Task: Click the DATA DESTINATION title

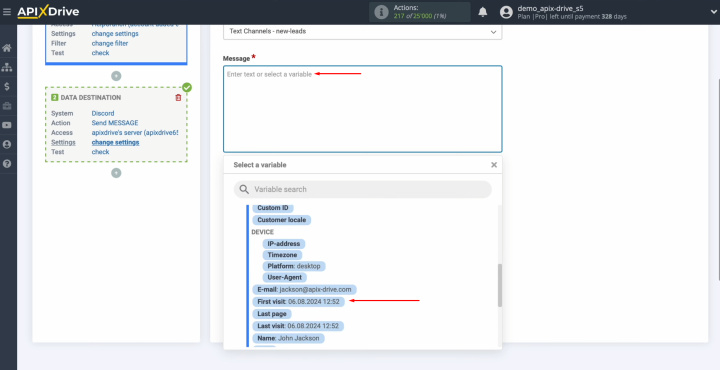Action: (91, 98)
